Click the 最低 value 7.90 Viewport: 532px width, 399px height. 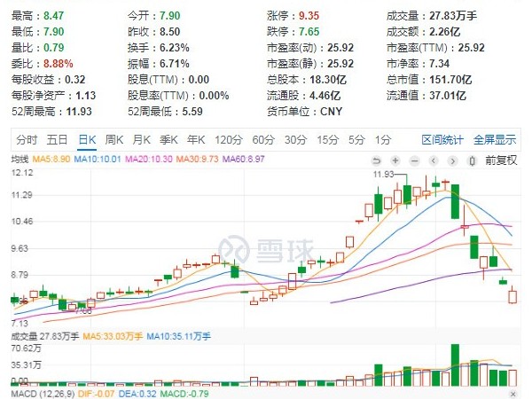(x=53, y=32)
